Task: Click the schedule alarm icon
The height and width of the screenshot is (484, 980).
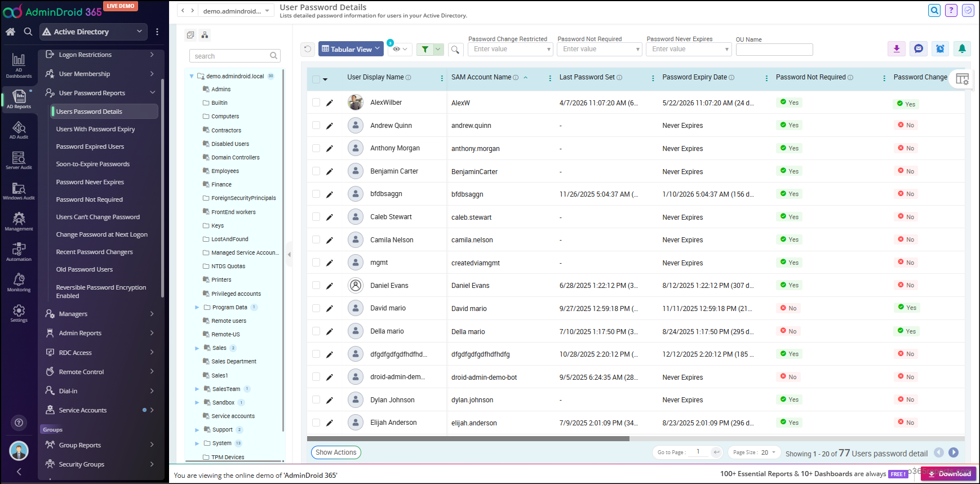Action: click(941, 49)
